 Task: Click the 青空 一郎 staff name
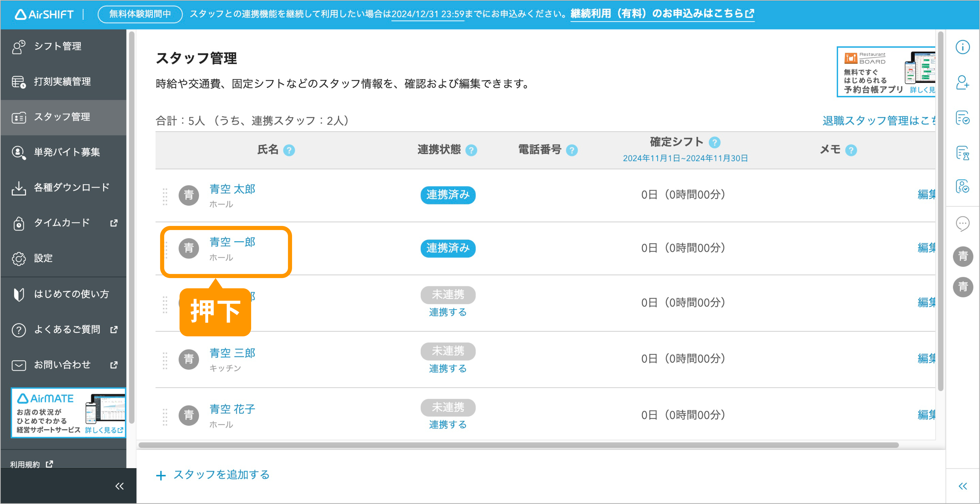pos(232,242)
